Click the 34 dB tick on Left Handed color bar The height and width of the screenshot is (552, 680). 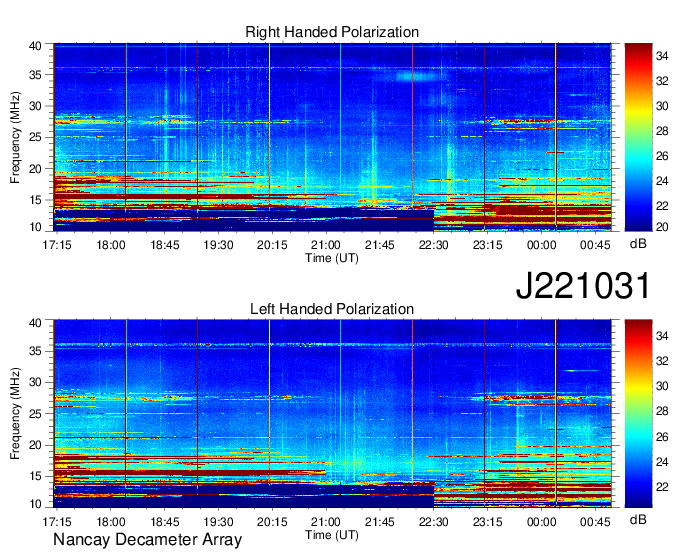pos(662,336)
